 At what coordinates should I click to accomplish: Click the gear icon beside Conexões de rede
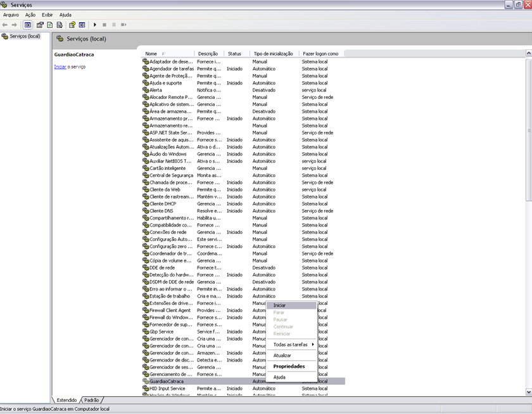[x=146, y=232]
